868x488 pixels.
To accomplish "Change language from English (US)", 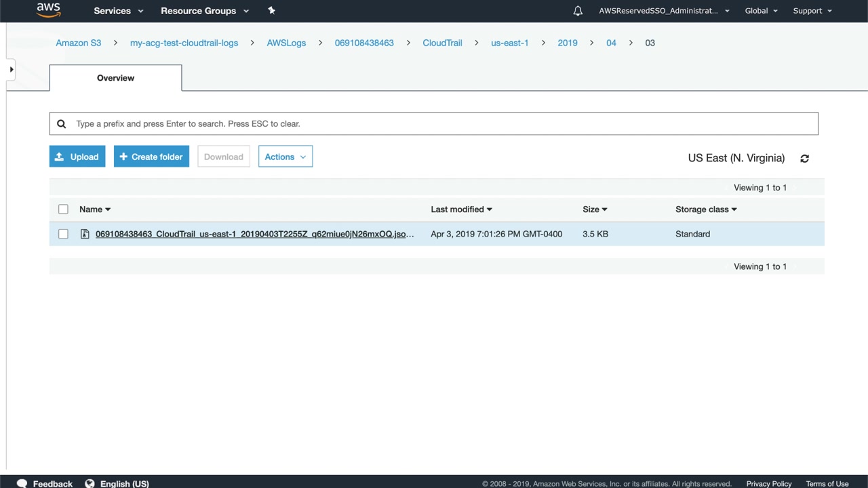I will (x=125, y=483).
